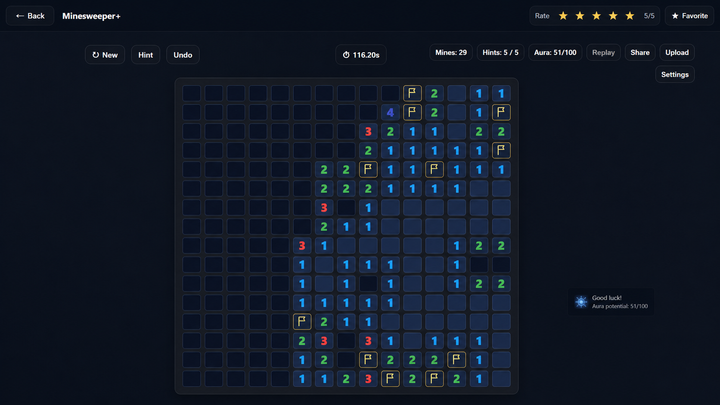Click the empty bottom-right corner cell
This screenshot has width=720, height=405.
[501, 379]
